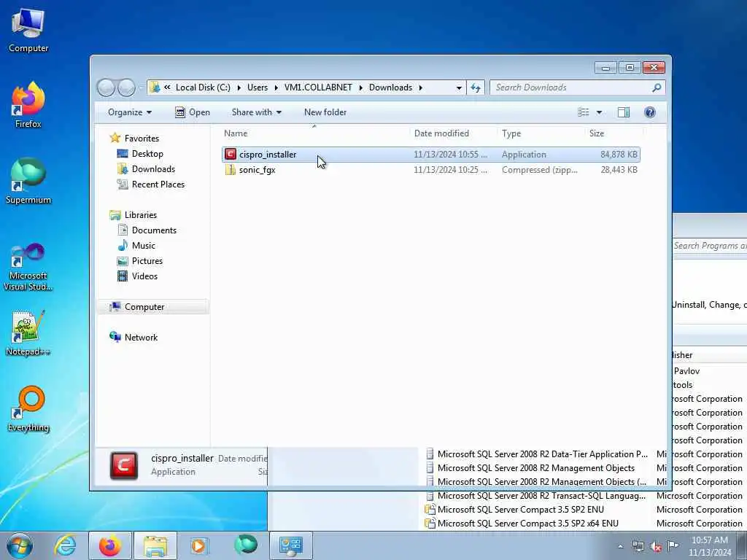Open Videos library in navigation pane
This screenshot has height=560, width=747.
tap(144, 276)
